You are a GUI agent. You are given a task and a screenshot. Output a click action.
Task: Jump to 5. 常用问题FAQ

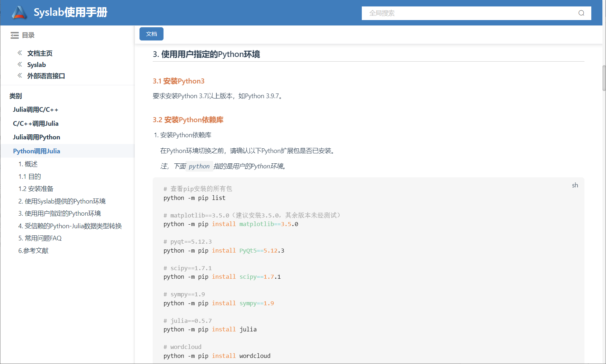click(40, 238)
